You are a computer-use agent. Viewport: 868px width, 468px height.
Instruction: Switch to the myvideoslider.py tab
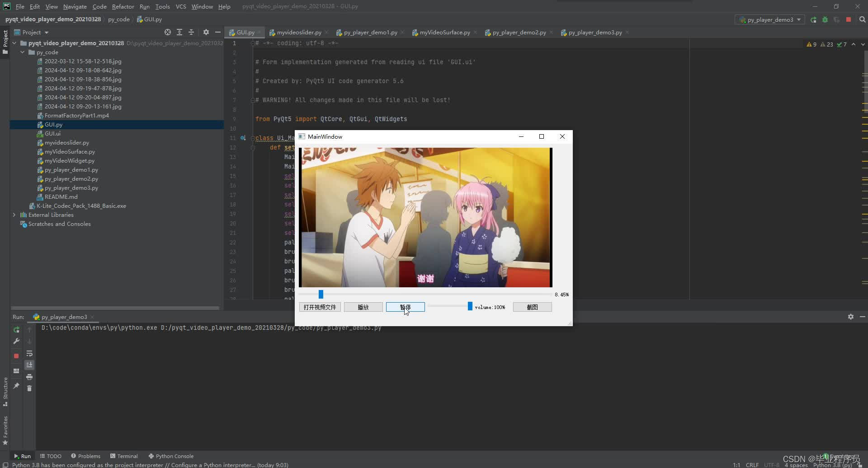click(299, 32)
